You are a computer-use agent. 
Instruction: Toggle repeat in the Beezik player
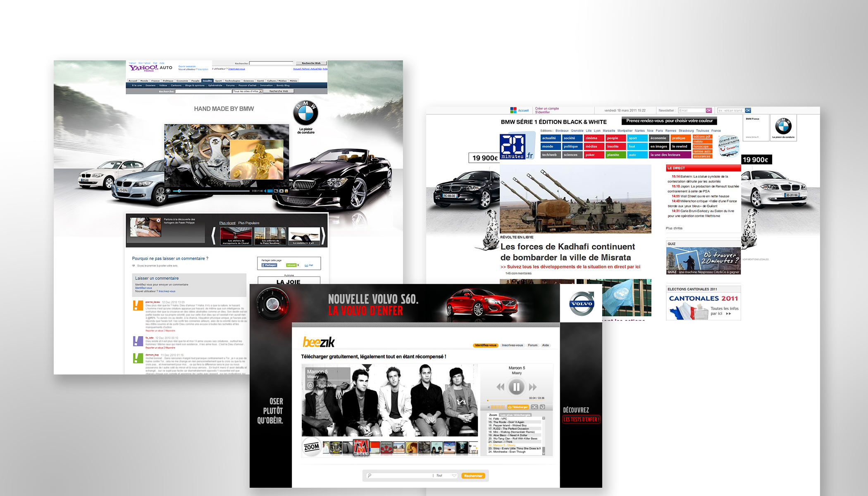pos(543,407)
